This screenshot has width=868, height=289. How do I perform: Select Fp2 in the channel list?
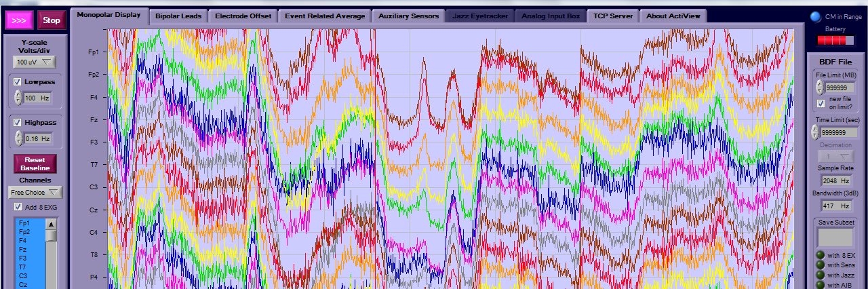pyautogui.click(x=31, y=232)
